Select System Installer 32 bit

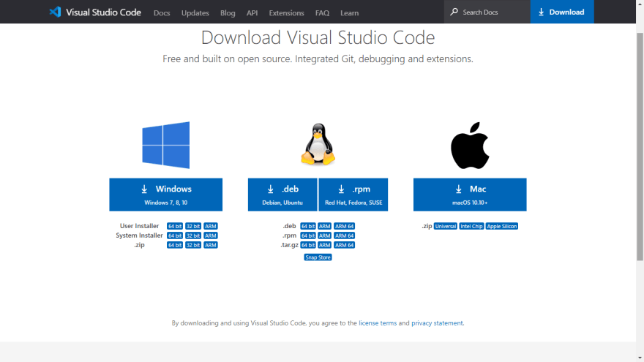pyautogui.click(x=193, y=235)
